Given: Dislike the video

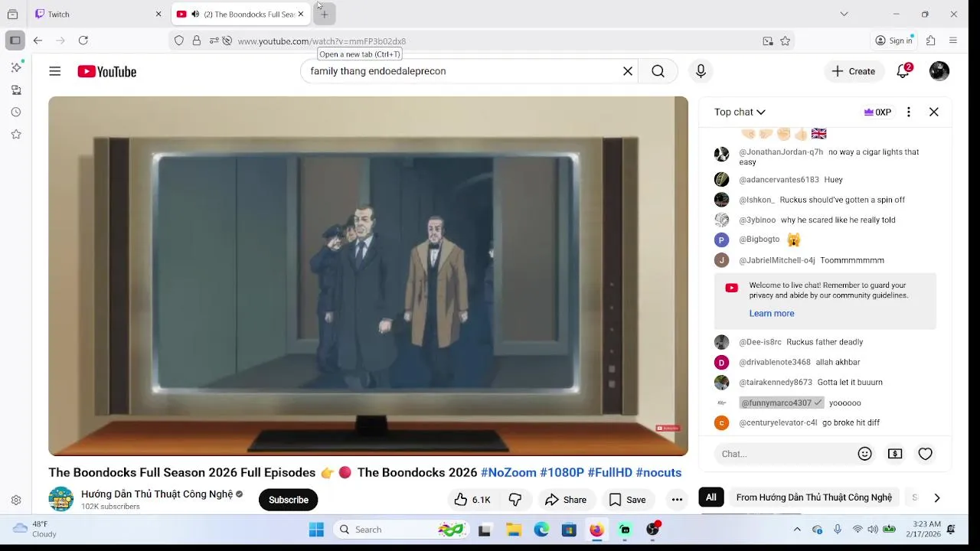Looking at the screenshot, I should pos(515,500).
